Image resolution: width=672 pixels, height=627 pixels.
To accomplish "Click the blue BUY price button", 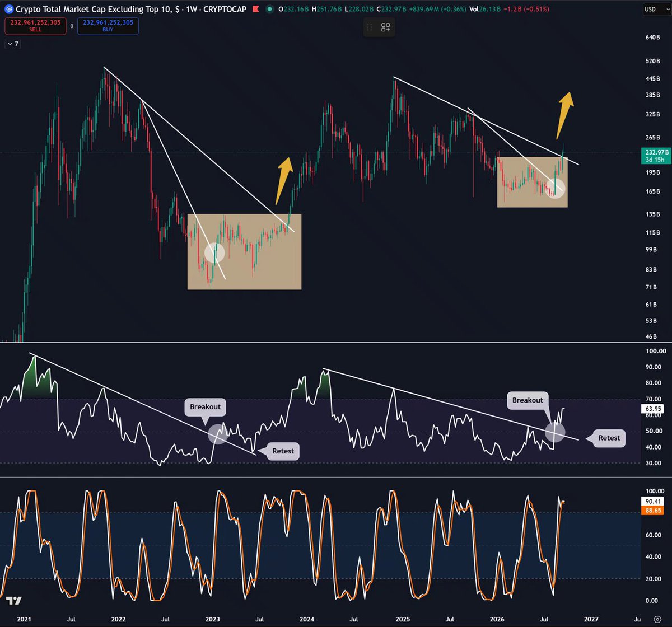I will (x=108, y=26).
